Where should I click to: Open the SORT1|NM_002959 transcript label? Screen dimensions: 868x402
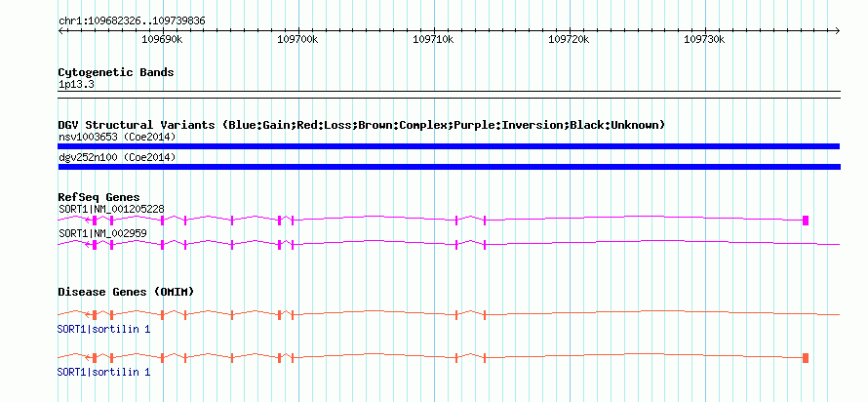[x=102, y=233]
